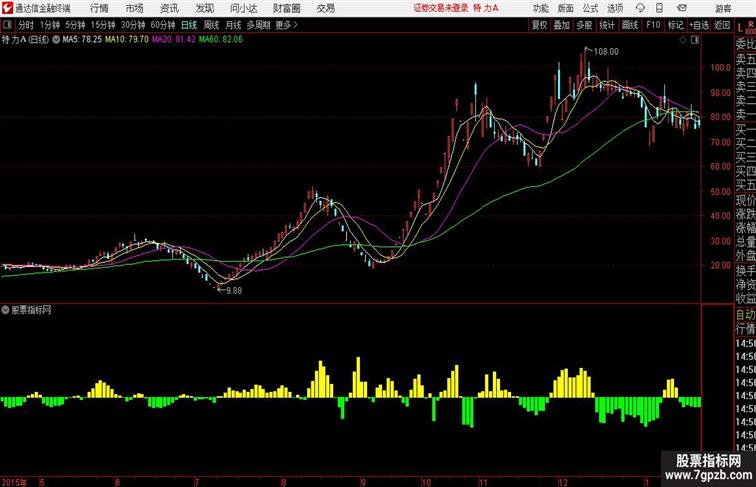Open the 资讯 menu
The width and height of the screenshot is (756, 487).
[x=169, y=8]
